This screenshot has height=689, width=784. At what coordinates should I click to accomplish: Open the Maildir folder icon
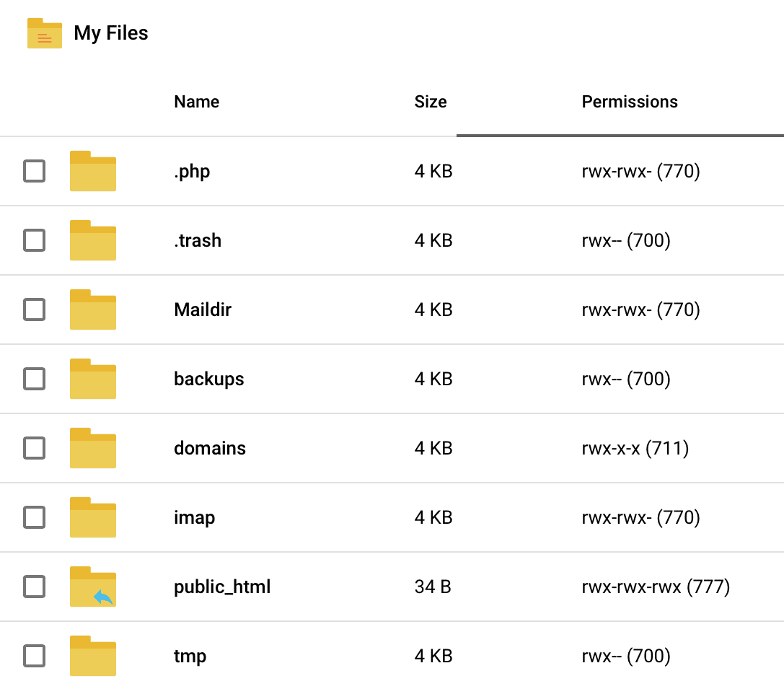click(x=92, y=310)
